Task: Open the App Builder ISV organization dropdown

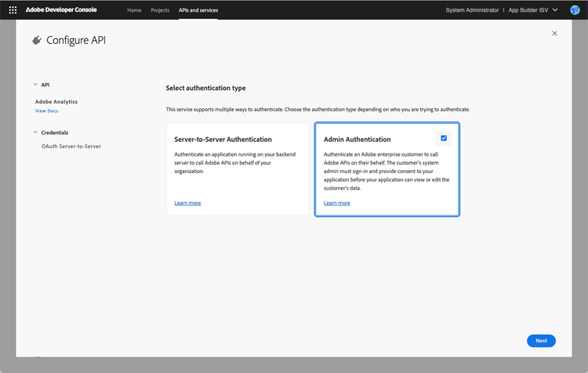Action: click(x=535, y=9)
